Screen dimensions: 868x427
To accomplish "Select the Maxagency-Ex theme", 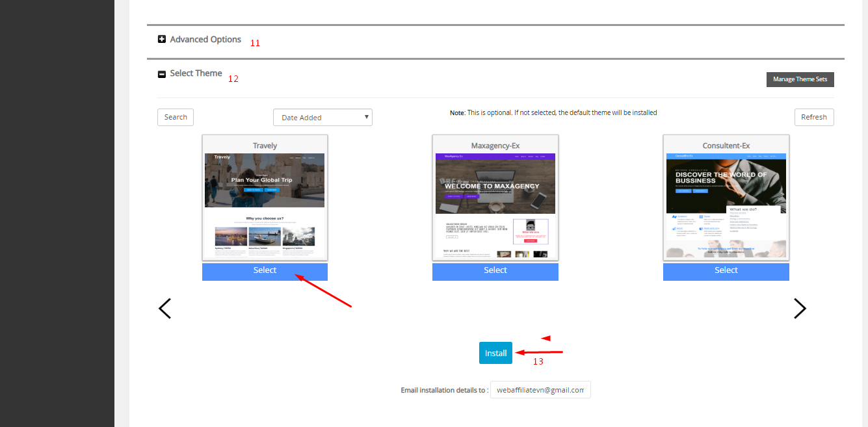I will coord(495,271).
